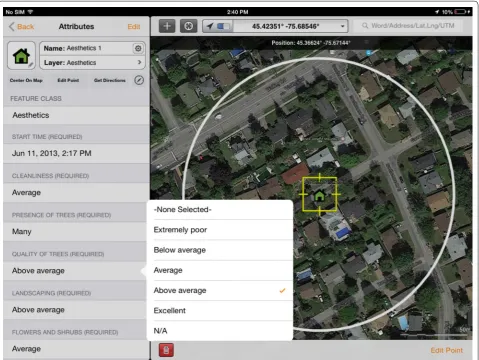
Task: Tap the green house feature icon
Action: [x=21, y=56]
